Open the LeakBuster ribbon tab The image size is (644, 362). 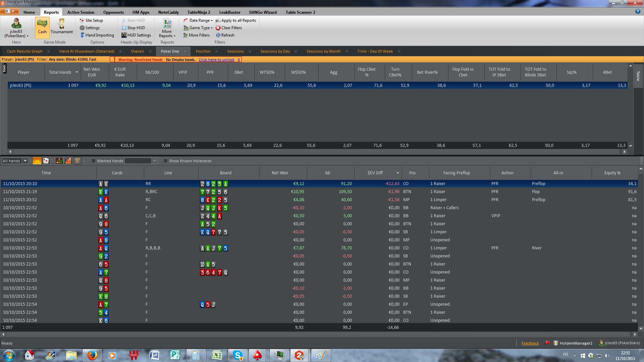230,12
